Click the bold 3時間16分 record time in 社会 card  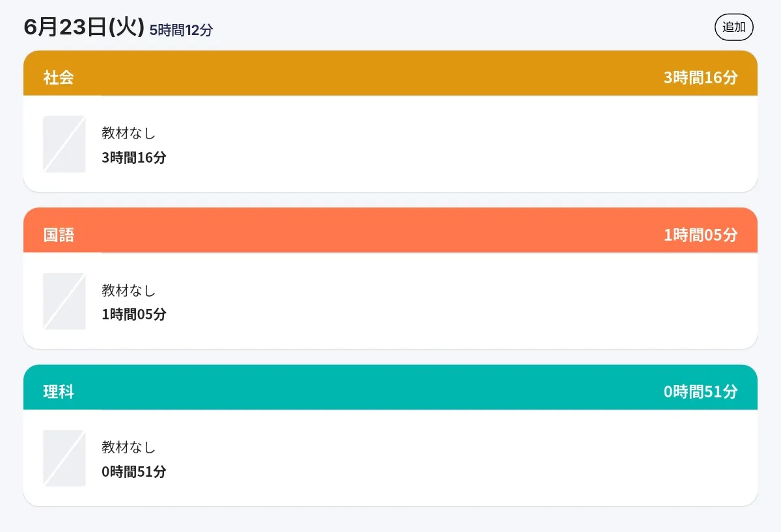point(134,157)
